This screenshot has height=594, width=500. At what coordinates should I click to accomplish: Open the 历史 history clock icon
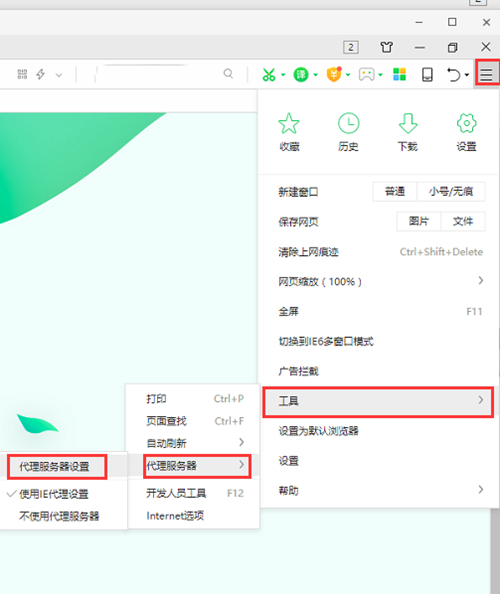tap(348, 132)
